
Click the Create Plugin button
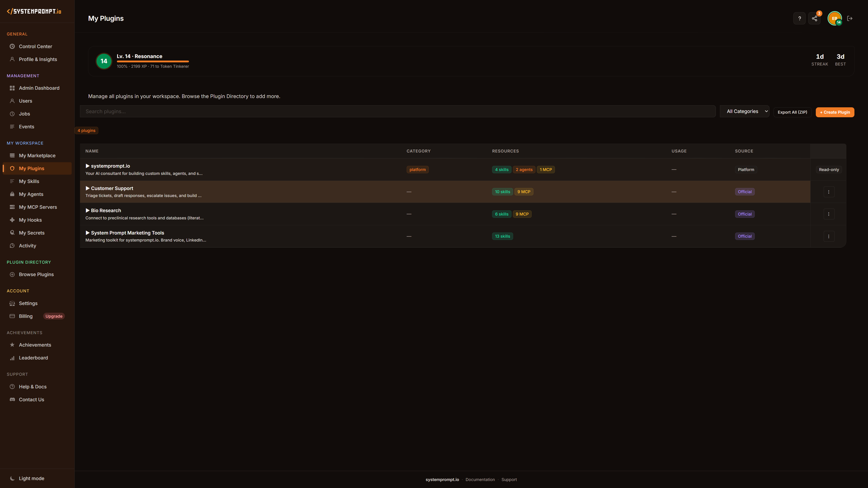click(x=835, y=112)
